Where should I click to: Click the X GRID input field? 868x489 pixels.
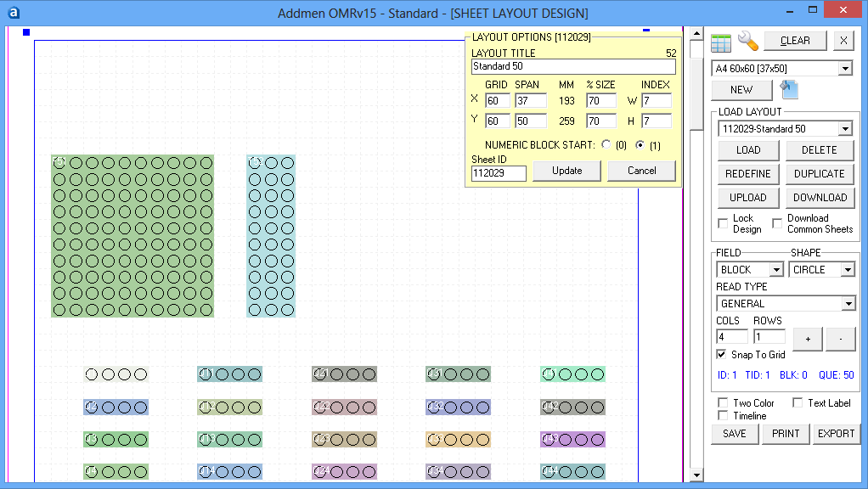[497, 101]
